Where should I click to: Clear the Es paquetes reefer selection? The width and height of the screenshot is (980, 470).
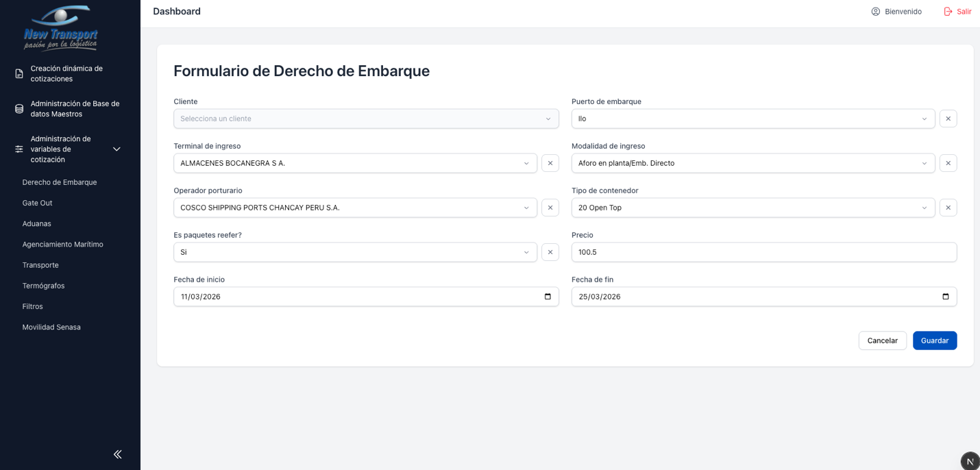[550, 252]
